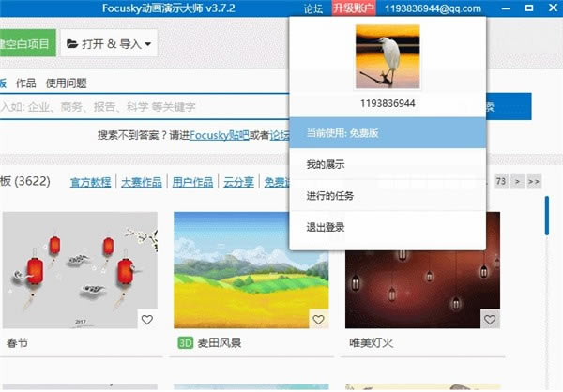The image size is (563, 392).
Task: Open 我的展示 from account menu
Action: (388, 164)
